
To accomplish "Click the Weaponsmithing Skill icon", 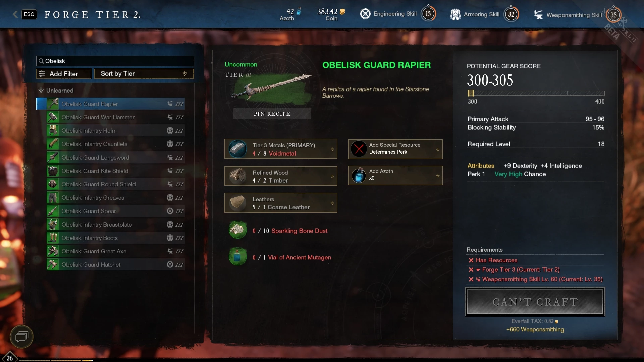I will click(538, 15).
